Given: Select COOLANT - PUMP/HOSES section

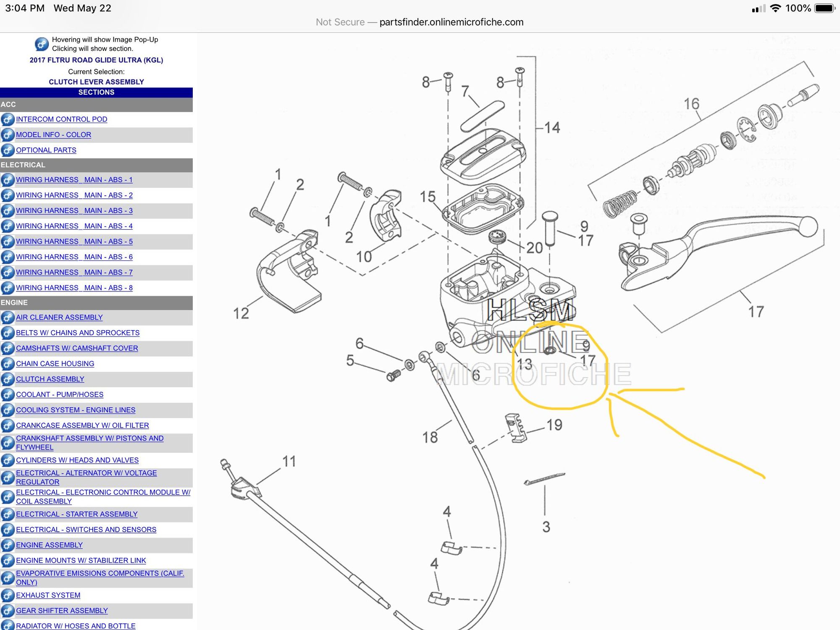Looking at the screenshot, I should (60, 395).
